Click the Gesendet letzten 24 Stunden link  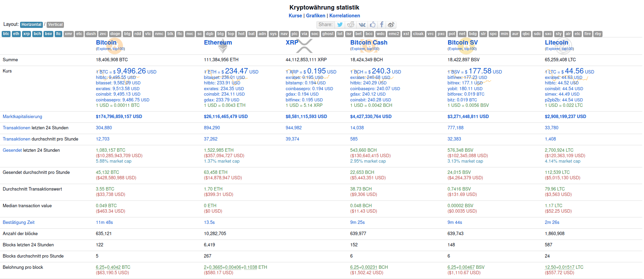tap(12, 150)
